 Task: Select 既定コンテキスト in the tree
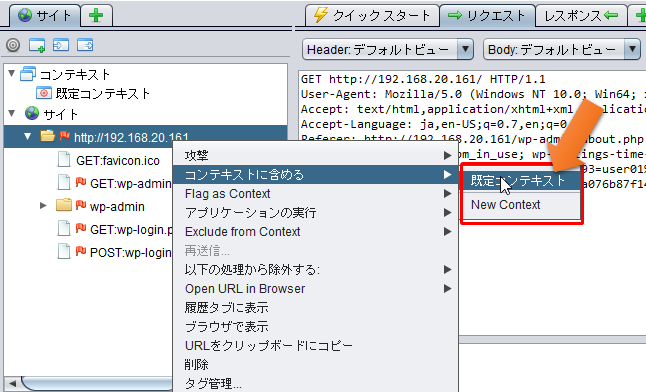[102, 94]
